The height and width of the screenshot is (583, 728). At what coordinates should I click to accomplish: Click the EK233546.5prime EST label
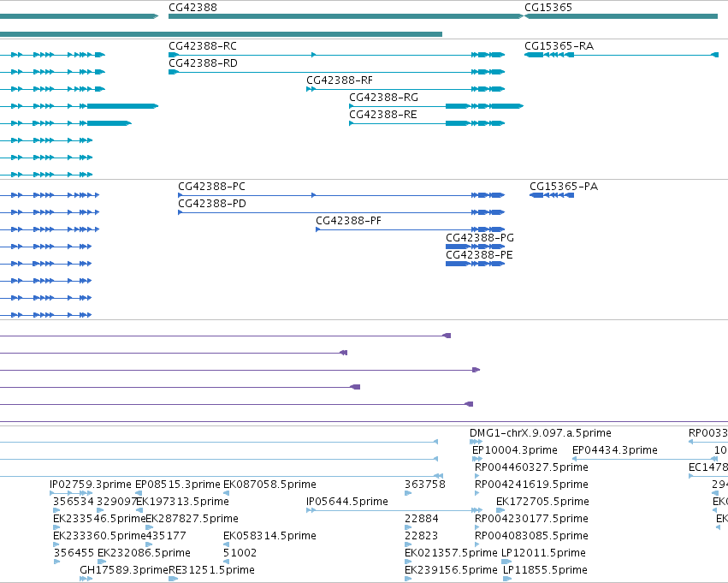[99, 519]
